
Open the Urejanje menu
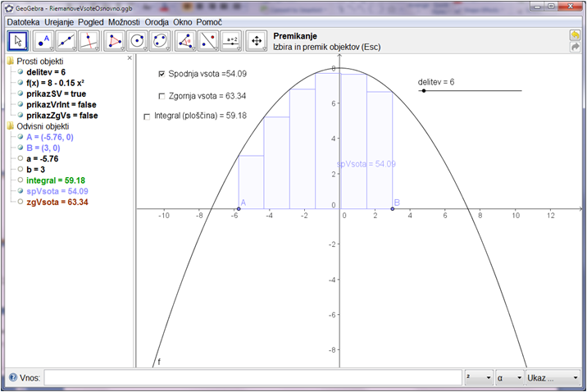59,22
